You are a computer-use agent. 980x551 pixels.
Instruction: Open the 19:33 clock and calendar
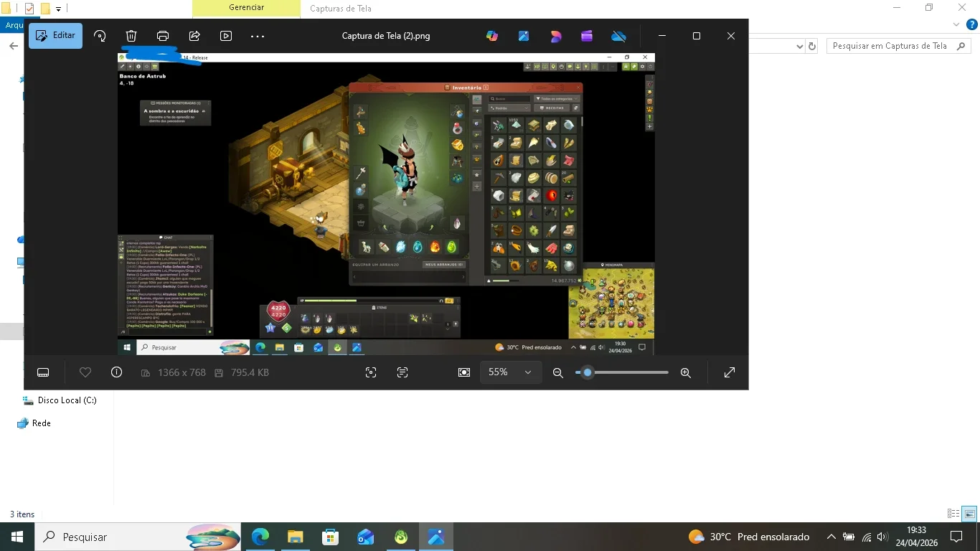[x=916, y=537]
